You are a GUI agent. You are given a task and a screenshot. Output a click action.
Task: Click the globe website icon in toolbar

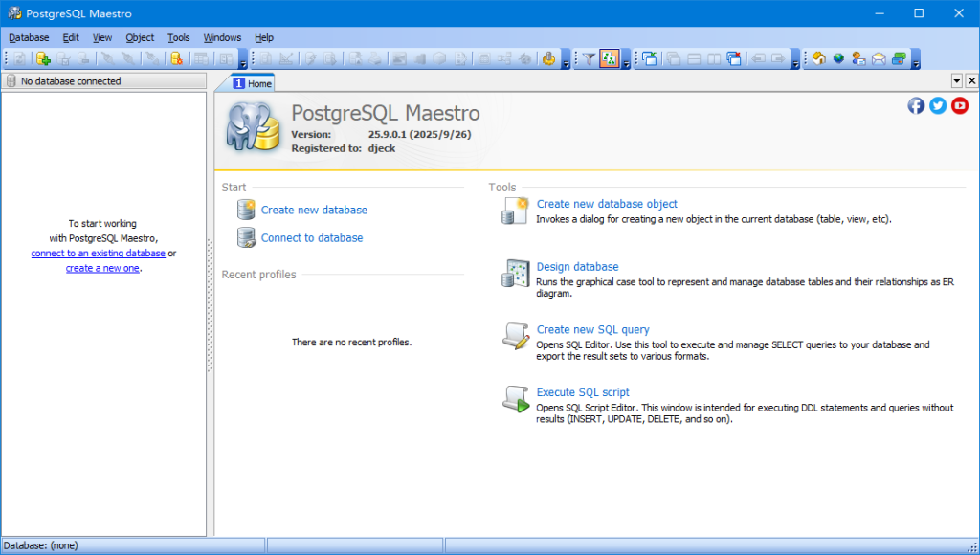[x=838, y=59]
